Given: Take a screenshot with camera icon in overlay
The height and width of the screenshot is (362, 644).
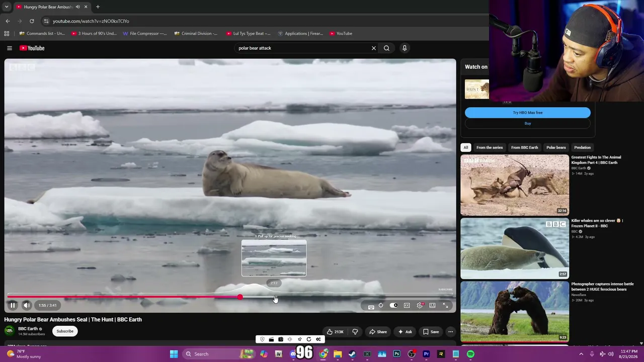Looking at the screenshot, I should click(x=281, y=339).
